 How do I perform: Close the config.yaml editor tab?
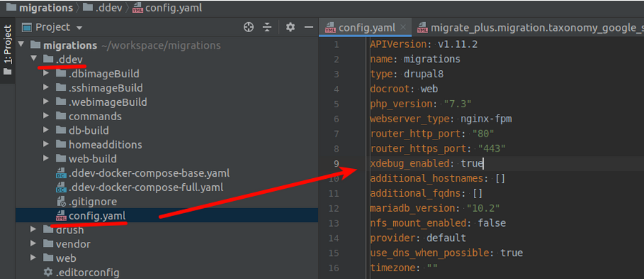pos(403,27)
